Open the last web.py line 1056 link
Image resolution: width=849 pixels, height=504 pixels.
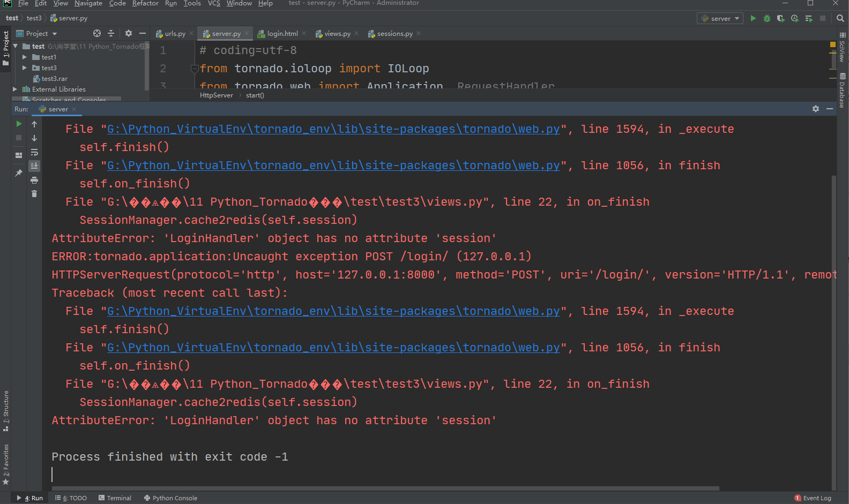coord(333,348)
